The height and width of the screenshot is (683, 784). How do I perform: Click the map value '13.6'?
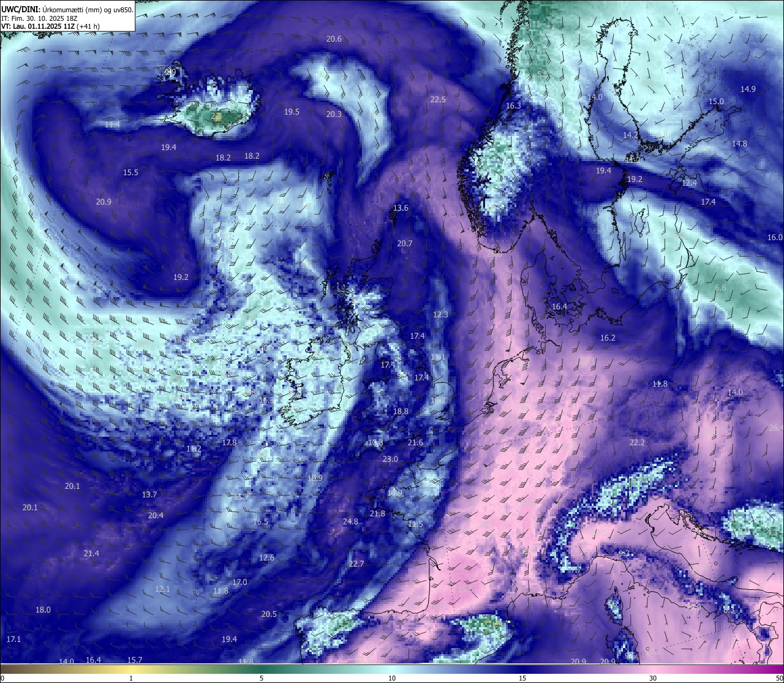pyautogui.click(x=401, y=208)
